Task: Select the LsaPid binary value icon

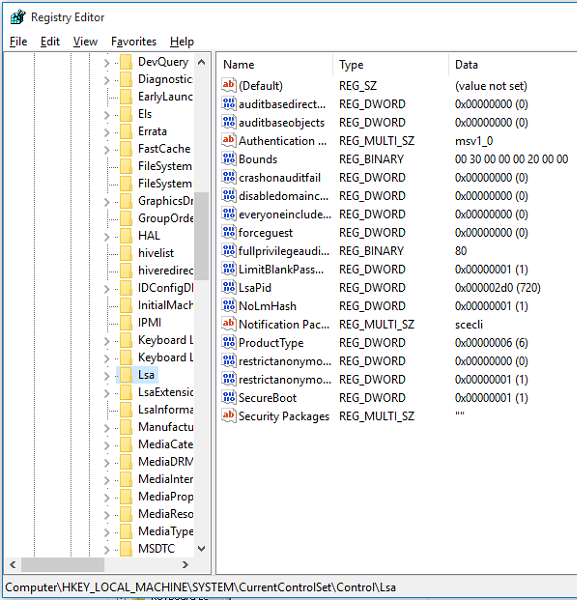Action: [x=229, y=287]
